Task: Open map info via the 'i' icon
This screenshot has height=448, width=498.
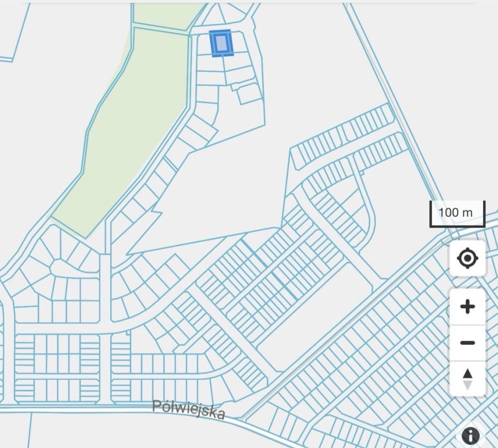Action: pyautogui.click(x=470, y=435)
